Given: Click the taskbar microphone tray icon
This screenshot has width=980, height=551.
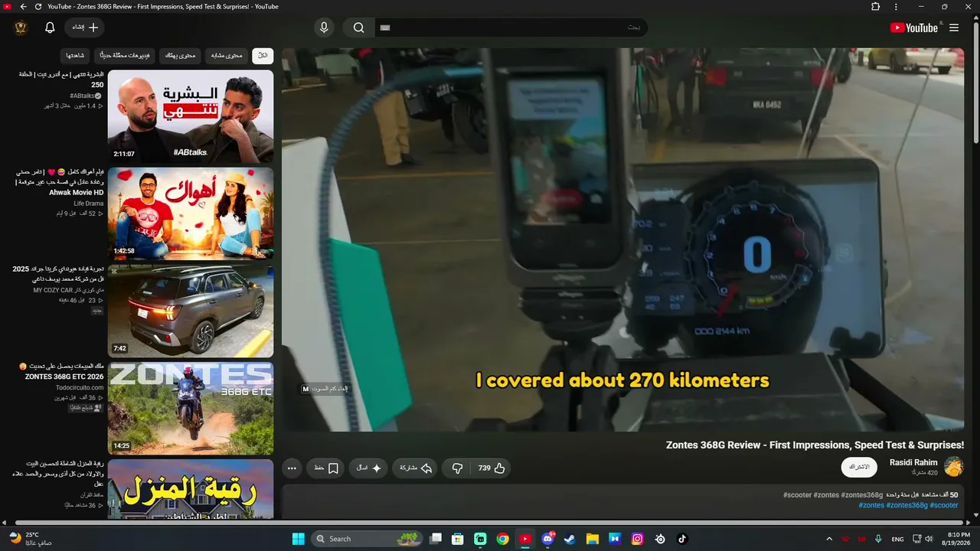Looking at the screenshot, I should (878, 539).
